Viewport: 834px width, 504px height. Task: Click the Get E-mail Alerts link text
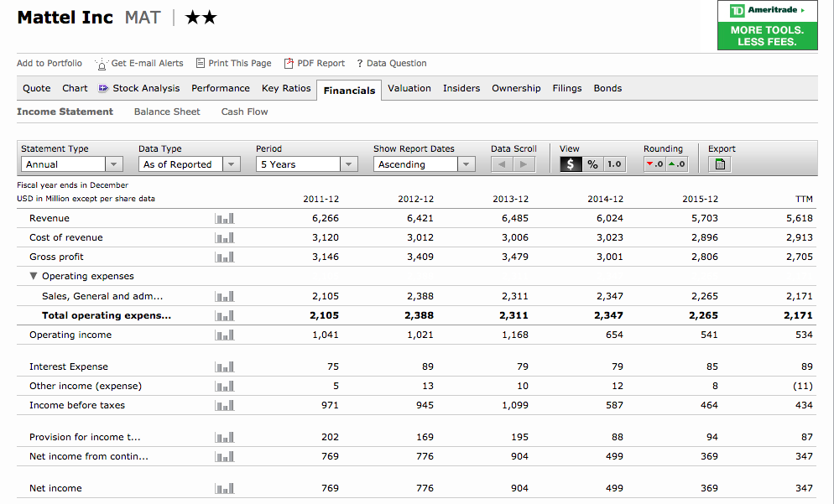point(148,63)
